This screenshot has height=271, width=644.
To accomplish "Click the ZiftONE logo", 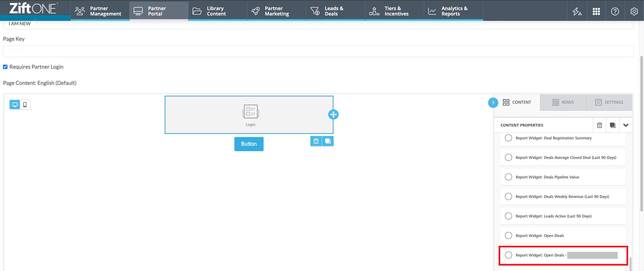I will (33, 8).
